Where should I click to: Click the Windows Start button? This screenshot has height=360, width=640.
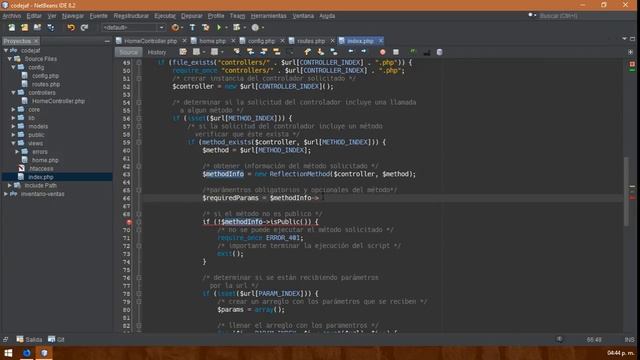tap(8, 353)
